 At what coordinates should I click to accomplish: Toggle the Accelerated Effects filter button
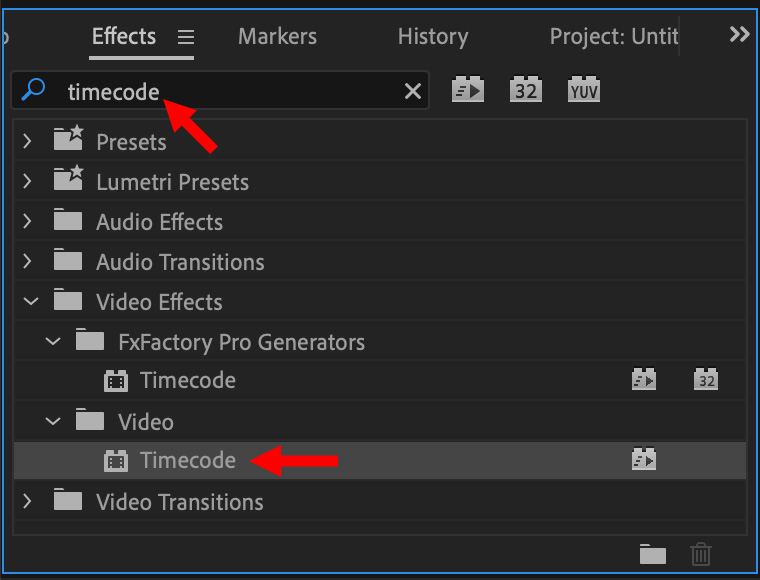tap(468, 90)
